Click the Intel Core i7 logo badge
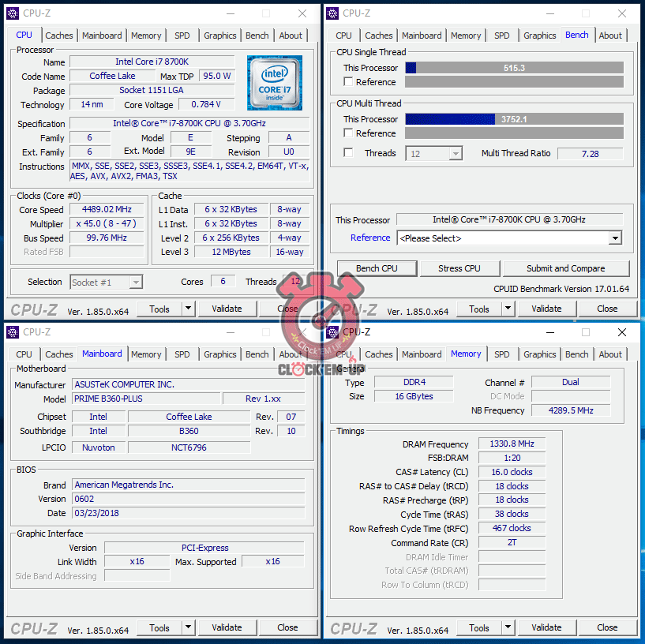645x644 pixels. [x=274, y=83]
